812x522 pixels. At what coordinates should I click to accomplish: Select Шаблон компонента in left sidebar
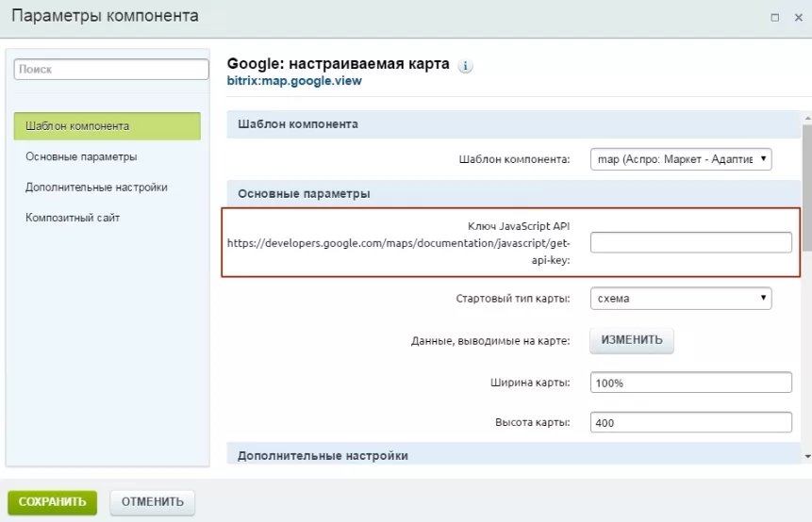[x=108, y=126]
